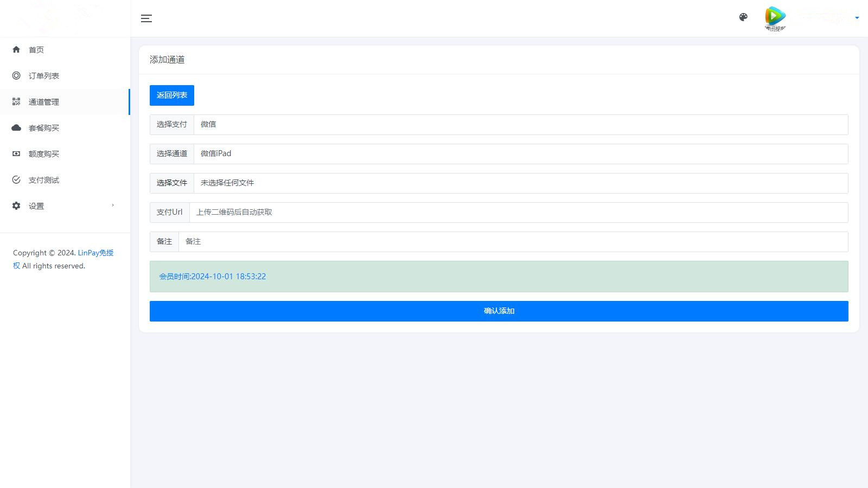Toggle the sidebar hamburger menu icon
Image resolution: width=868 pixels, height=488 pixels.
click(x=146, y=18)
